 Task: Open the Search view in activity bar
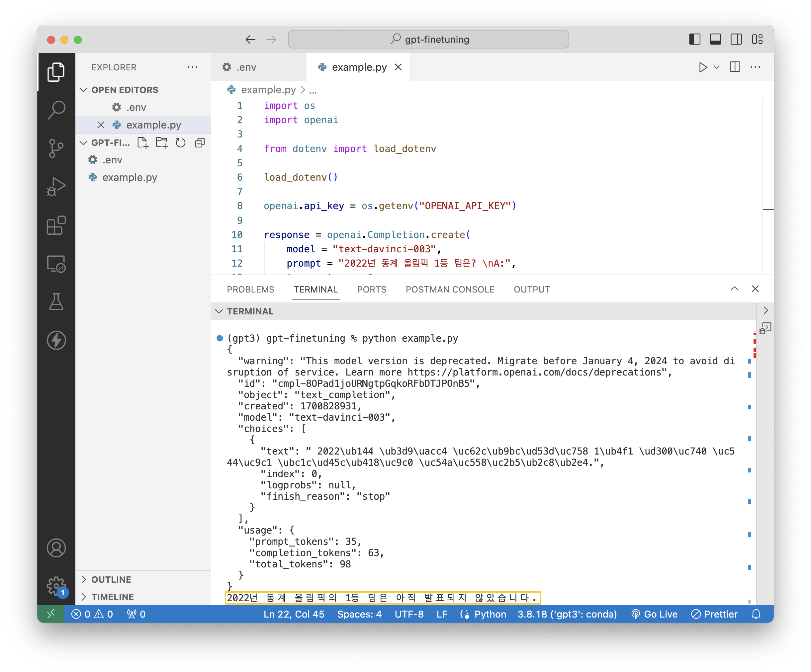tap(56, 110)
